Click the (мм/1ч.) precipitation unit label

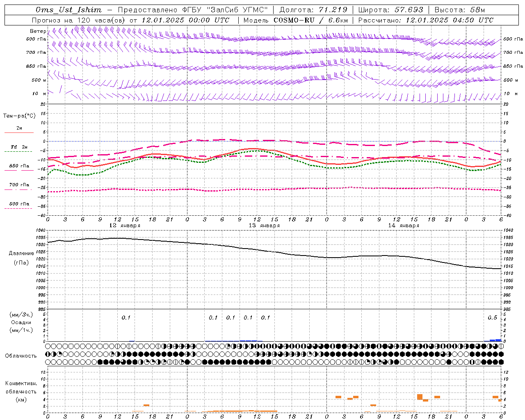coord(21,330)
